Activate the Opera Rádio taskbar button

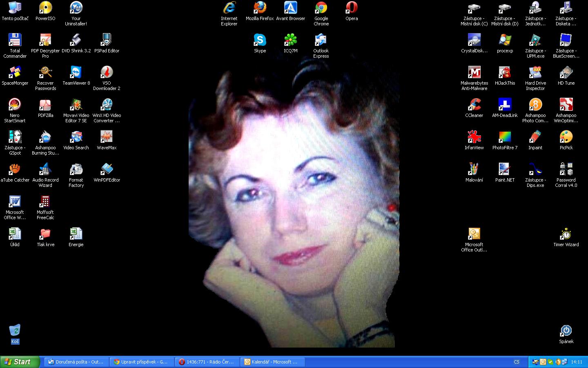(207, 362)
